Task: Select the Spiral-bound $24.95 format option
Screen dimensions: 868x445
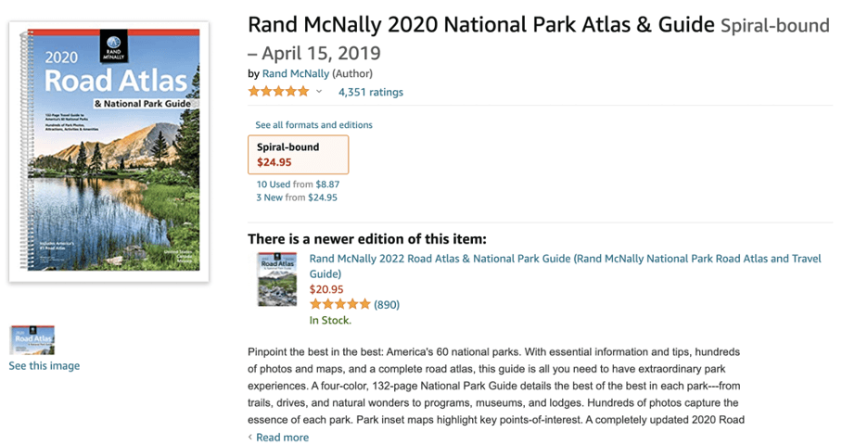Action: [x=298, y=155]
